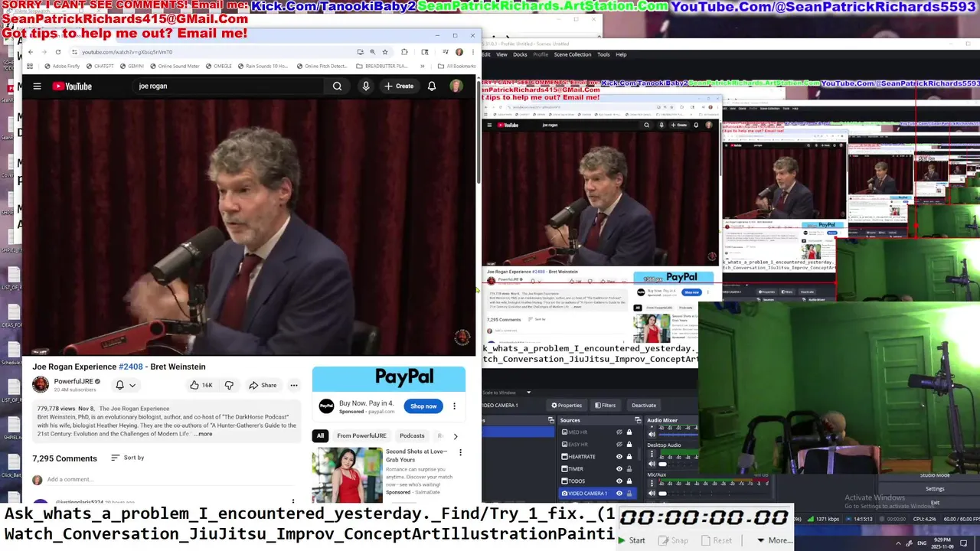Open the OBS Tools menu

603,54
